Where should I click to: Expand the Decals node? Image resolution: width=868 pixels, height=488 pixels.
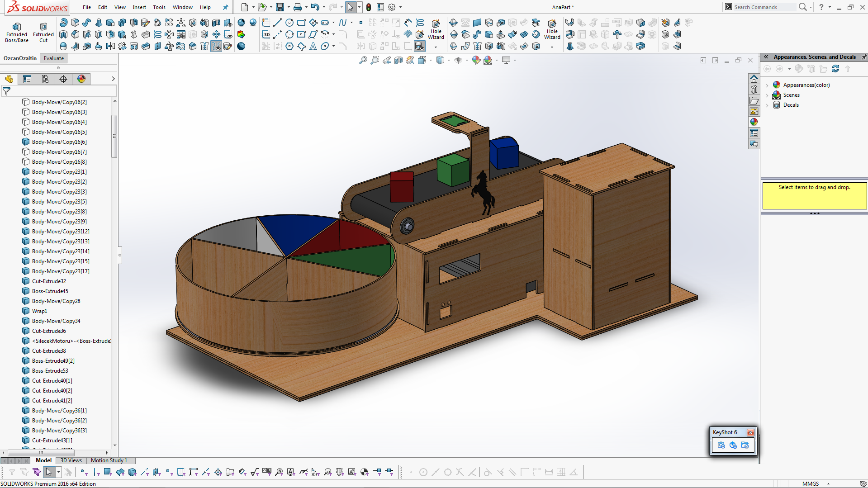click(767, 105)
